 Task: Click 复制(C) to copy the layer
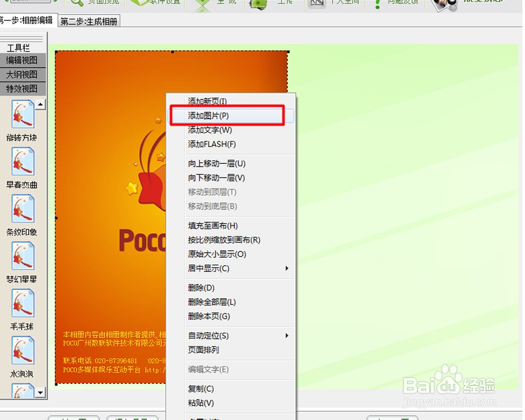point(231,389)
